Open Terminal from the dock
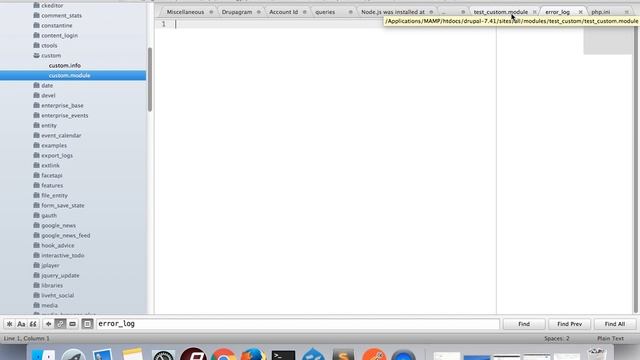Image resolution: width=640 pixels, height=360 pixels. 283,355
